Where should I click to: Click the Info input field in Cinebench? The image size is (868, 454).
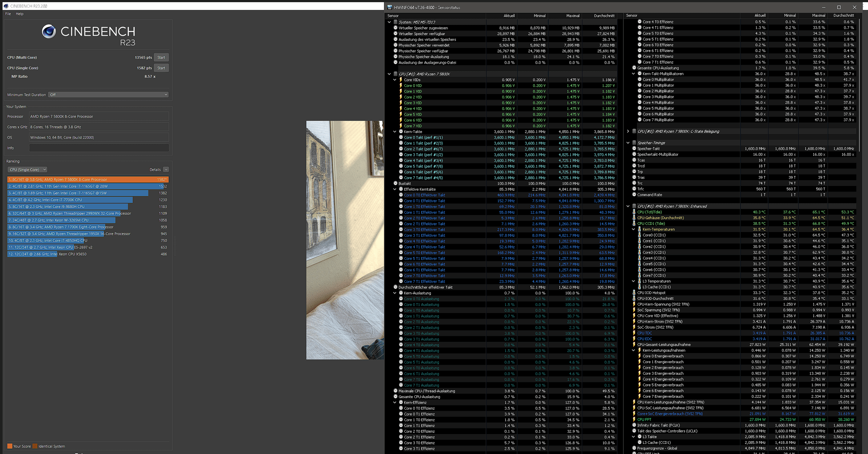99,148
